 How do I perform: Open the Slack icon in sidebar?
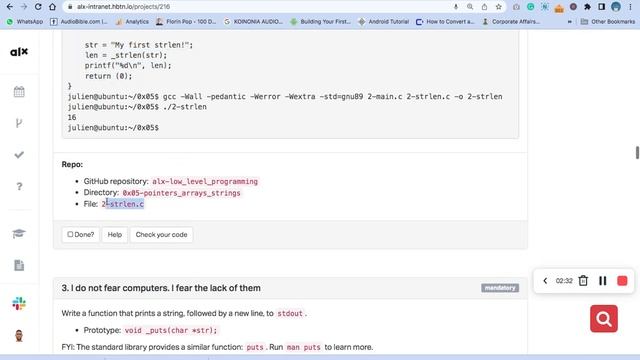pyautogui.click(x=19, y=304)
